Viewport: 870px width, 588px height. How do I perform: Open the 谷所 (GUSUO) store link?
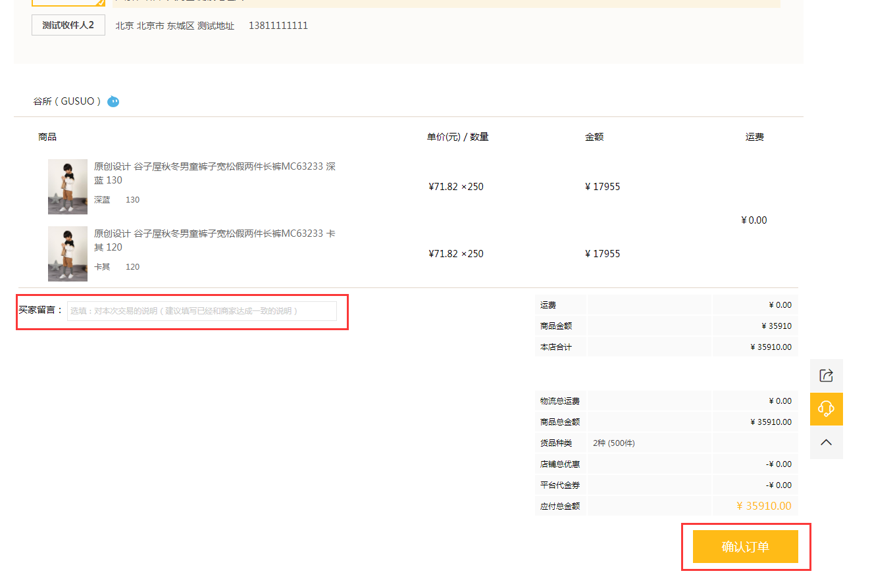pos(67,101)
